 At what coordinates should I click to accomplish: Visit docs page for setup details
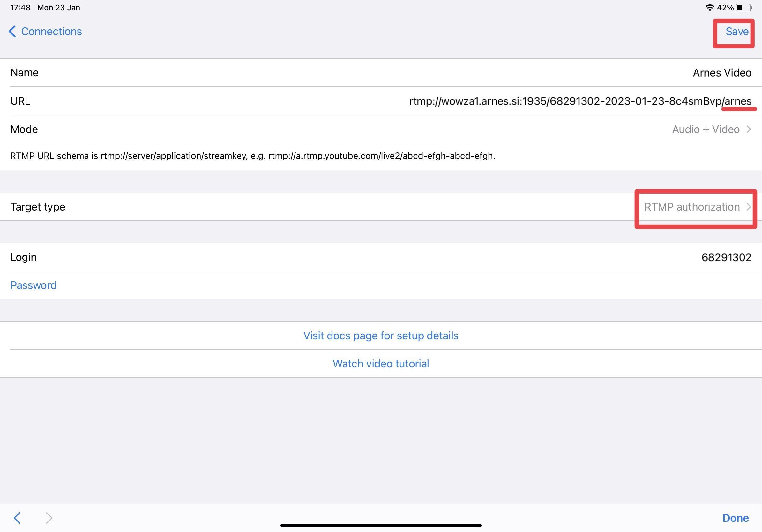click(381, 336)
